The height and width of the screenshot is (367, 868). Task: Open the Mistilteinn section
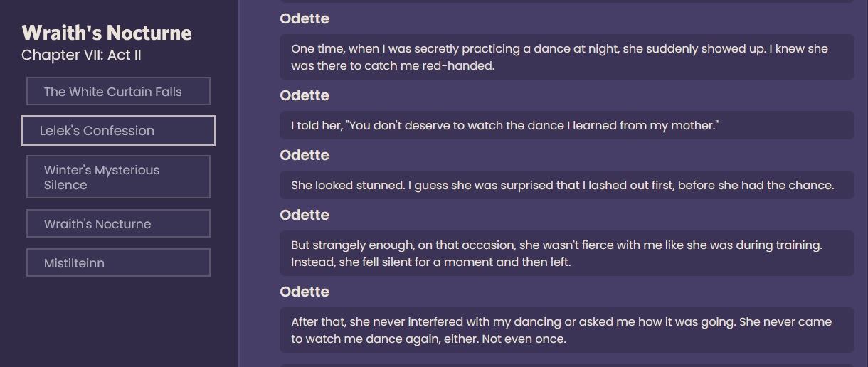coord(118,262)
